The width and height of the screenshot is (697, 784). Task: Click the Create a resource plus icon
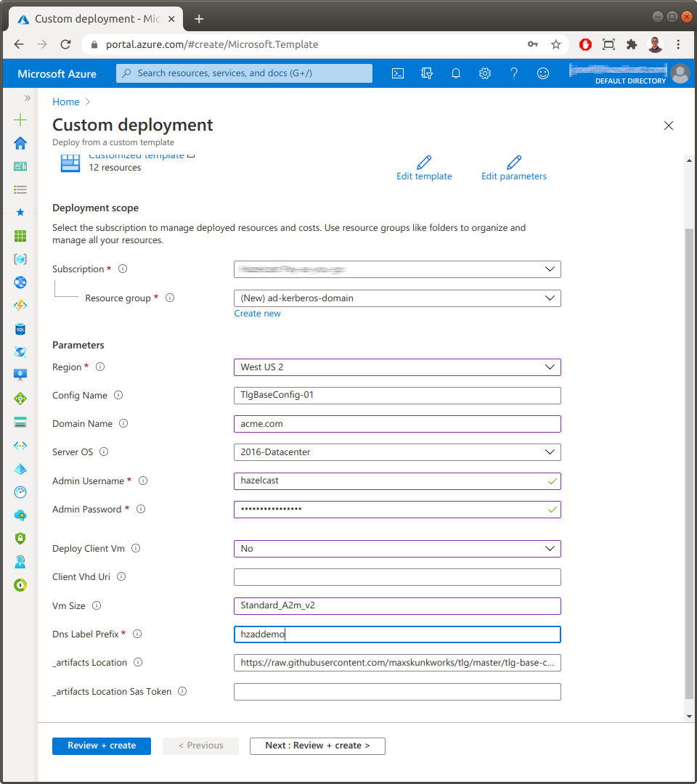point(20,119)
